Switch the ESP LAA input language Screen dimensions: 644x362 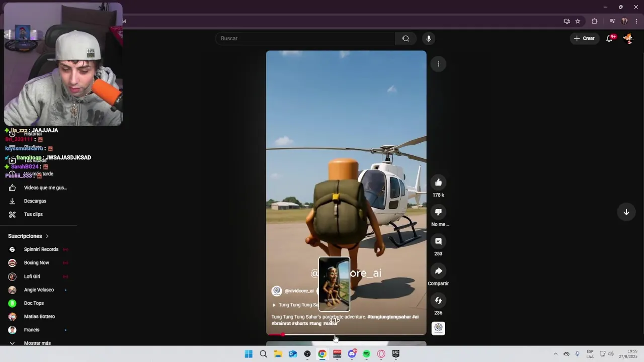coord(590,354)
